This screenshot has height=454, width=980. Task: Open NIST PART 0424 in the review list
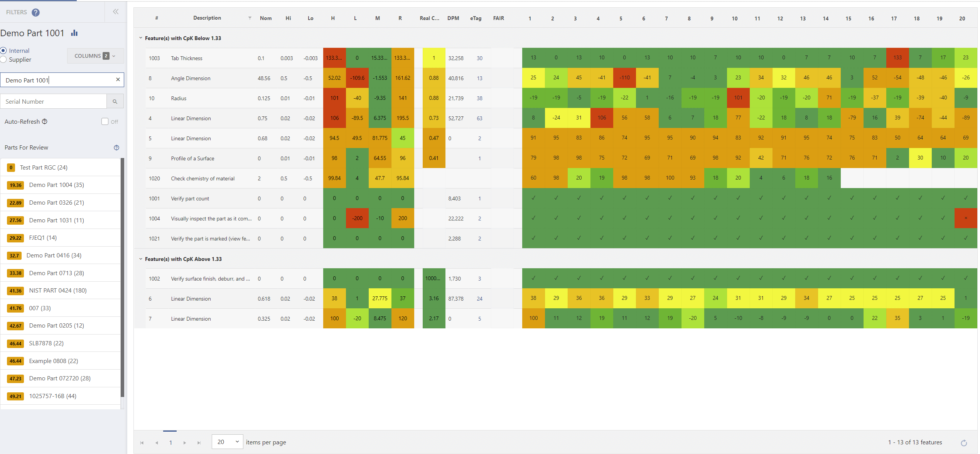(x=57, y=291)
